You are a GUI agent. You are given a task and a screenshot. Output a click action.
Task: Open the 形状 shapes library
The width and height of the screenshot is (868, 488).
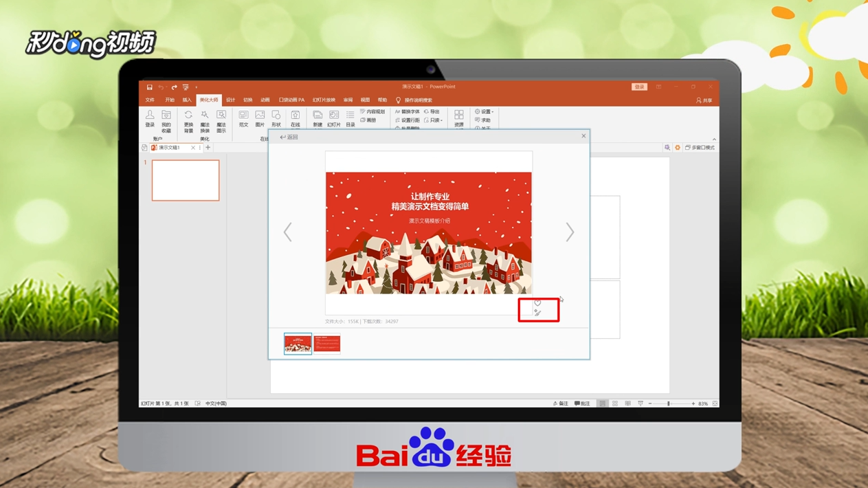[x=276, y=119]
